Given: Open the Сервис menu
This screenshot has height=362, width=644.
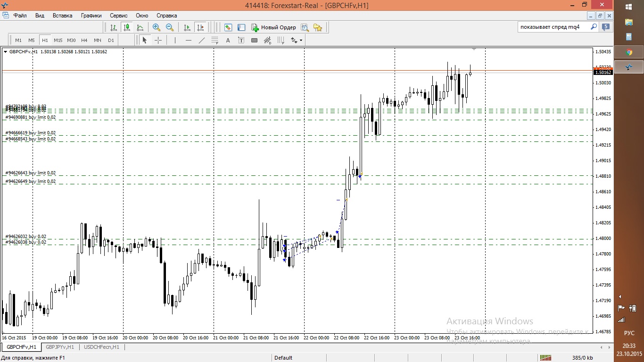Looking at the screenshot, I should tap(119, 16).
